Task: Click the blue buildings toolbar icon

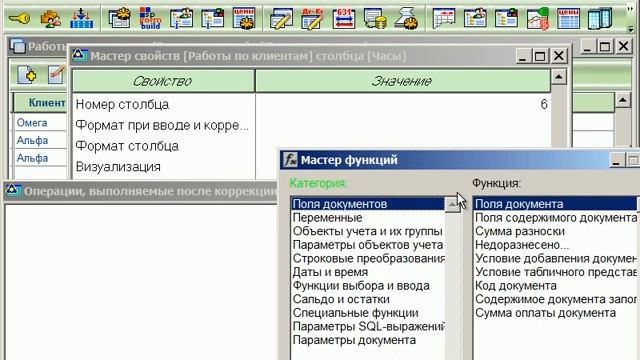Action: tap(600, 18)
